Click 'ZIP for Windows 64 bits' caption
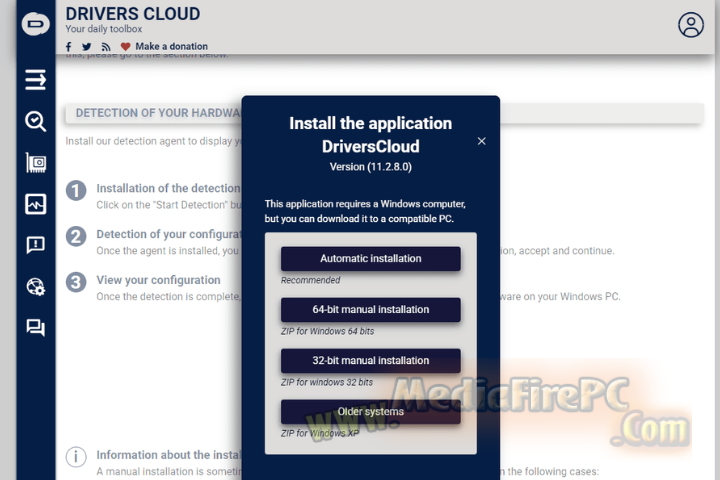This screenshot has height=480, width=720. (x=327, y=331)
